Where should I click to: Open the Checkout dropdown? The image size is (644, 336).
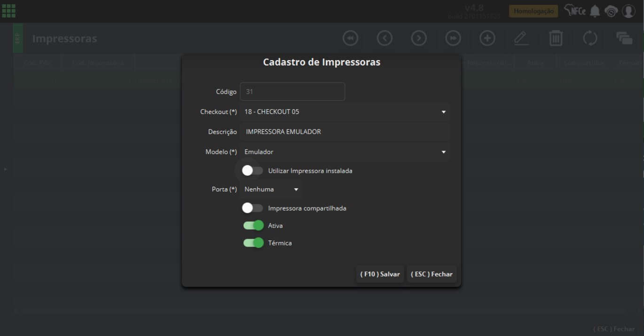click(345, 112)
